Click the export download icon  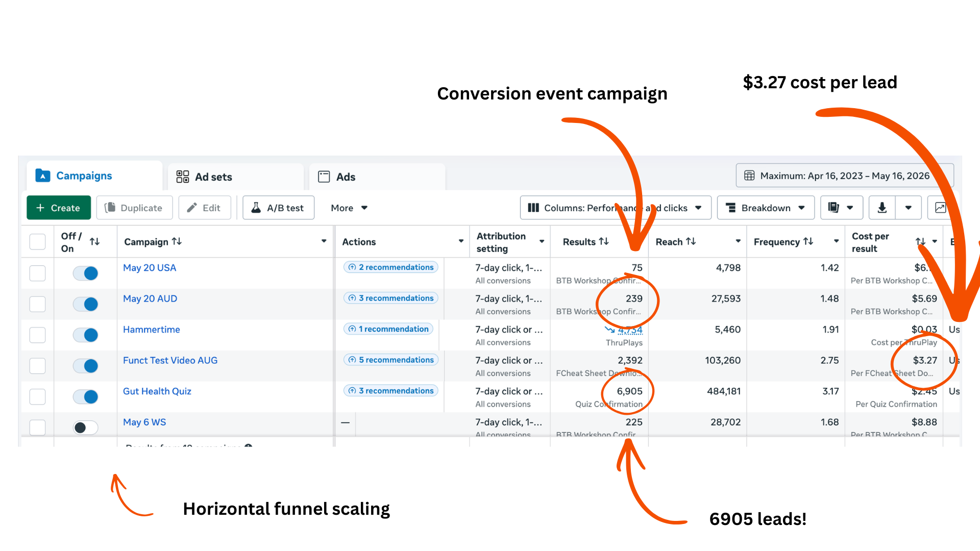pyautogui.click(x=882, y=208)
